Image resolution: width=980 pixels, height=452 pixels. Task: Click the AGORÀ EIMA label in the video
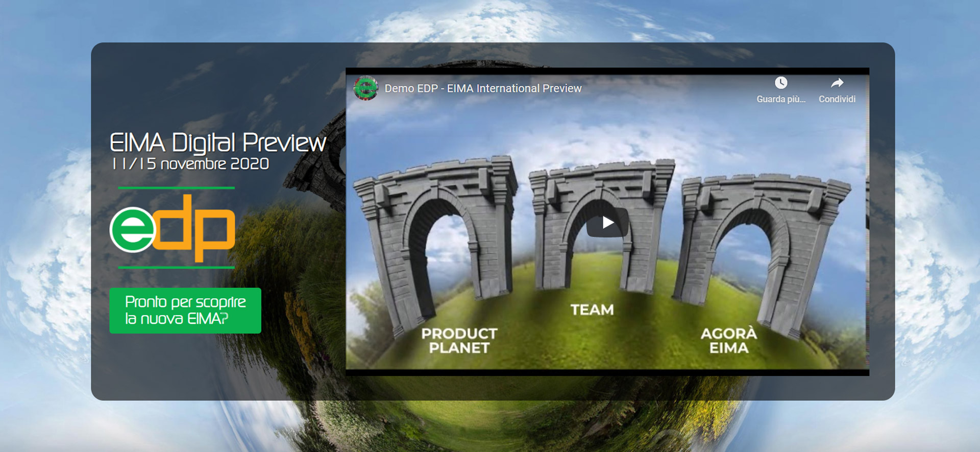(x=729, y=341)
